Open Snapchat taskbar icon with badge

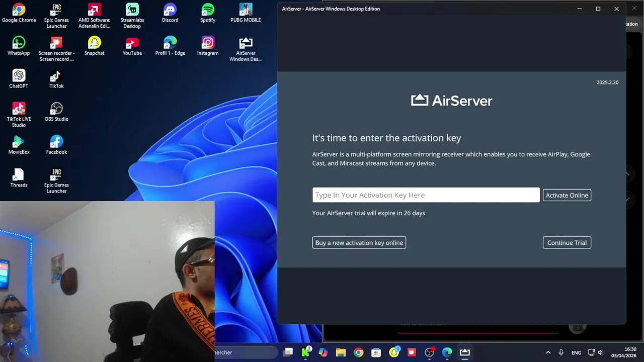point(394,352)
